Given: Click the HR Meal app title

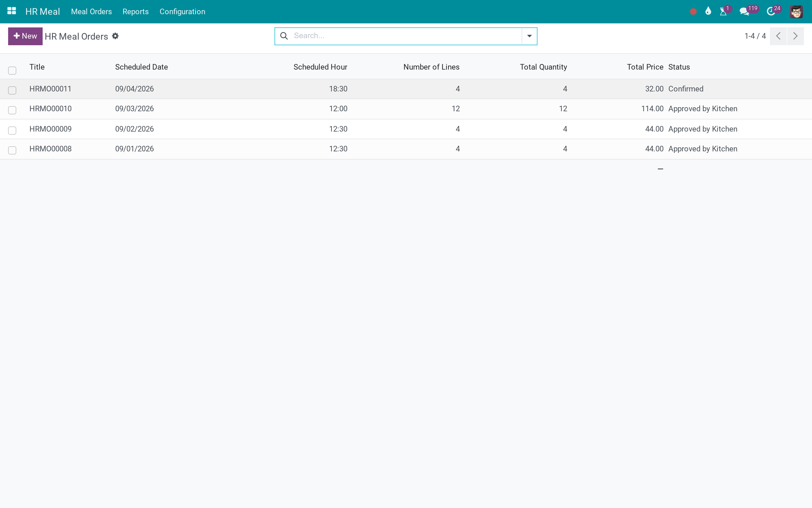Looking at the screenshot, I should (43, 12).
